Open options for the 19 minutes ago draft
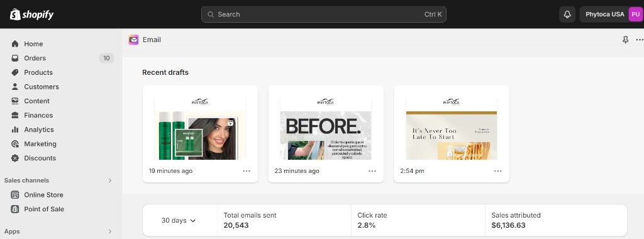 click(247, 171)
